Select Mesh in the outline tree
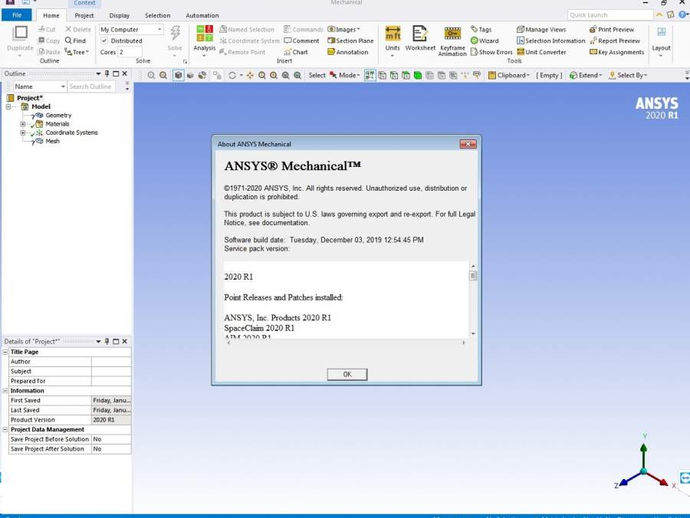 point(52,141)
